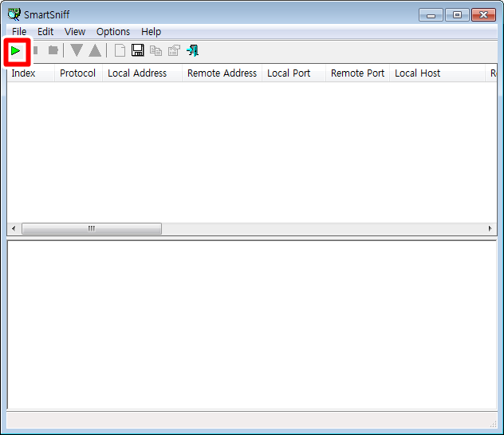504x435 pixels.
Task: Minimize the SmartSniff window
Action: tap(431, 15)
